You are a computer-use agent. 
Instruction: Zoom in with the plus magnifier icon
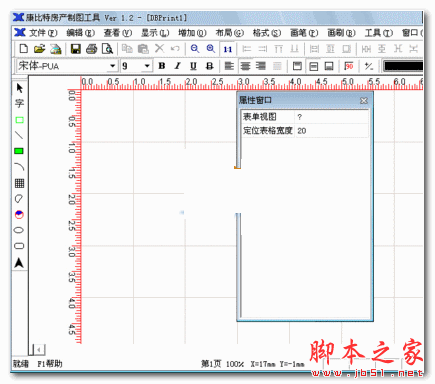point(211,49)
